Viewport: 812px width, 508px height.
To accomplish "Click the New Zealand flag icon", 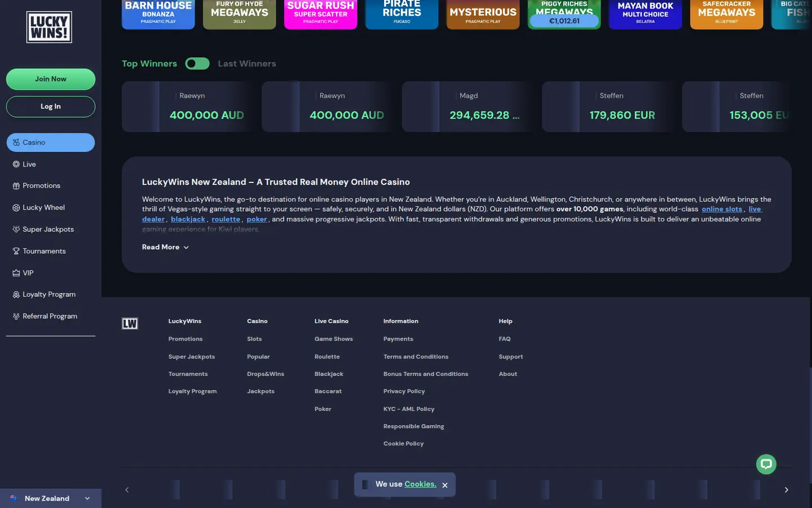I will [14, 498].
